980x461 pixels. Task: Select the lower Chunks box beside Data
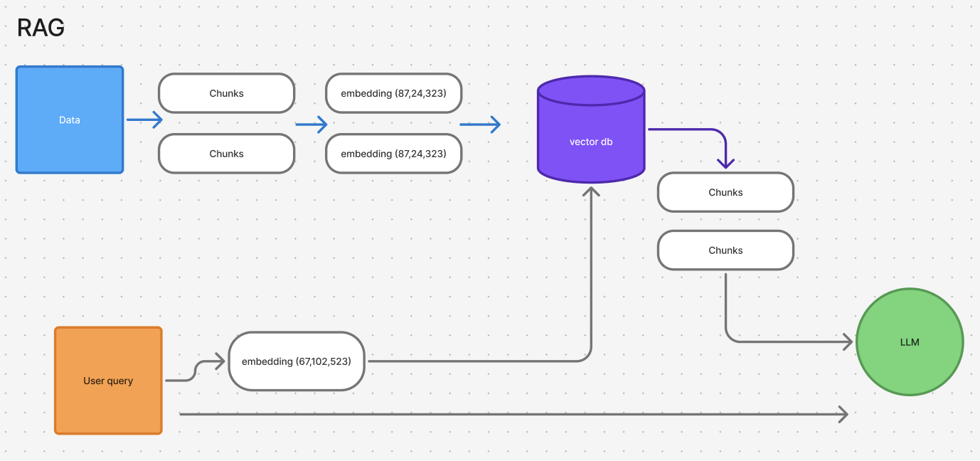[x=226, y=154]
